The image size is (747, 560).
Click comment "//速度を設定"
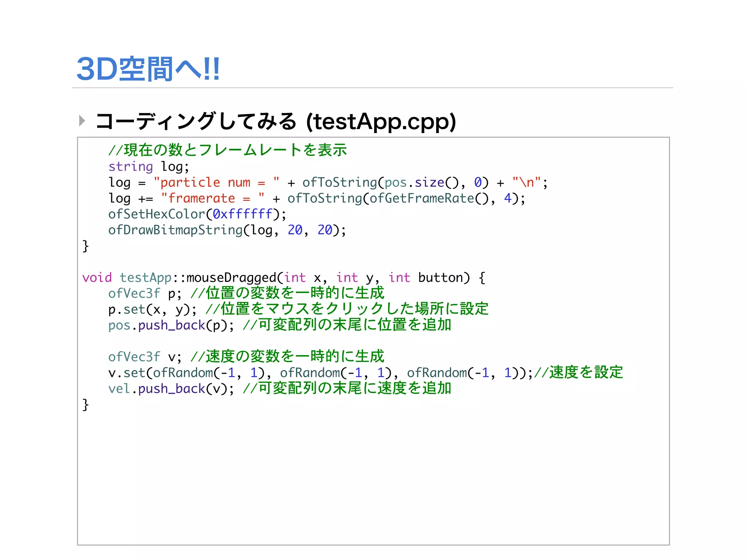[x=578, y=373]
